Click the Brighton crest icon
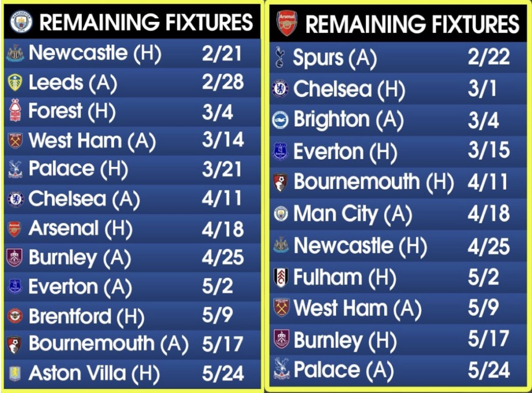532x393 pixels. pos(281,120)
